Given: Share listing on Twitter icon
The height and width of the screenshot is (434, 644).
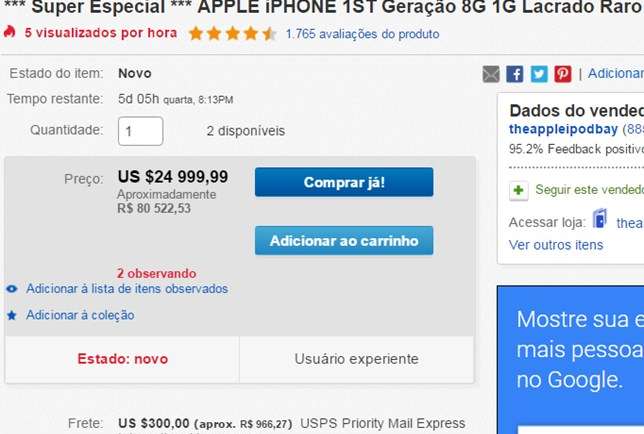Looking at the screenshot, I should pyautogui.click(x=539, y=74).
